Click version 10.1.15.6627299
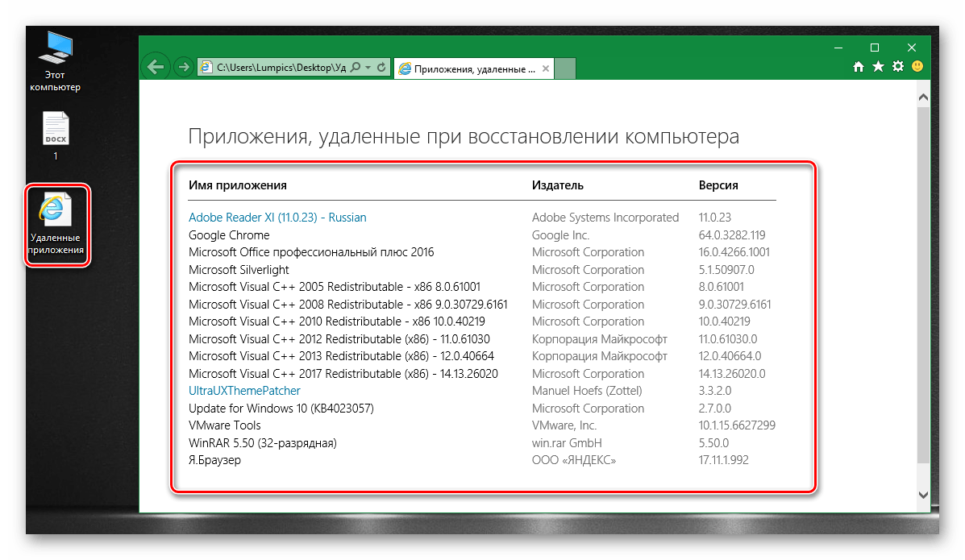The height and width of the screenshot is (560, 965). coord(737,426)
